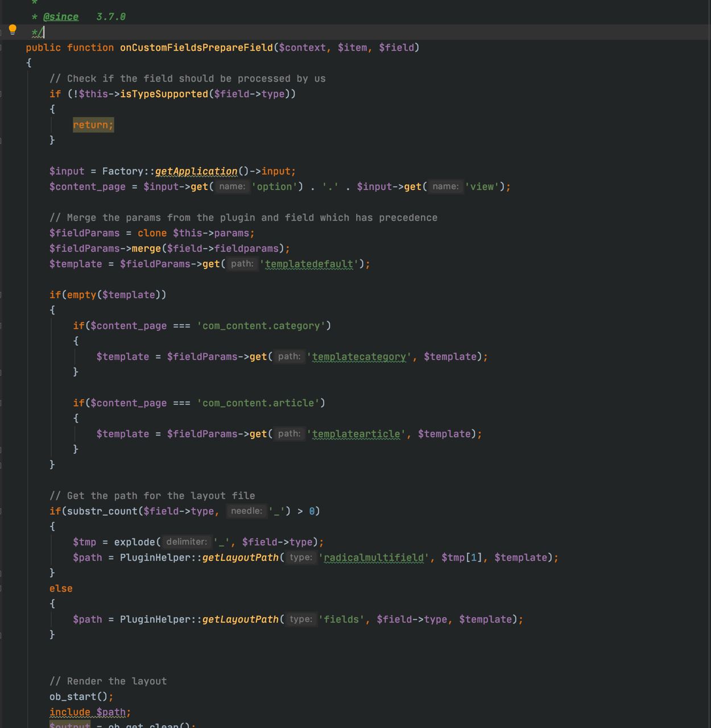Click the yellow lightbulb intention icon
This screenshot has width=711, height=728.
pyautogui.click(x=13, y=30)
